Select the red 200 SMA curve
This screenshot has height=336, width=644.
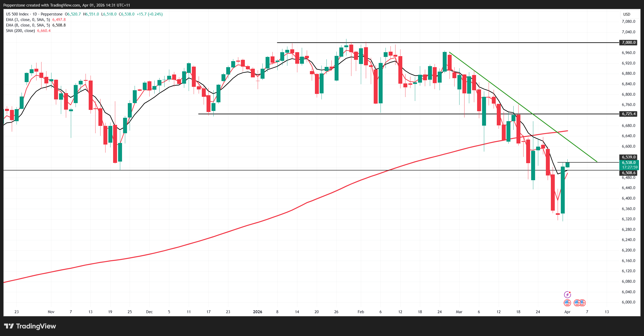(x=262, y=221)
